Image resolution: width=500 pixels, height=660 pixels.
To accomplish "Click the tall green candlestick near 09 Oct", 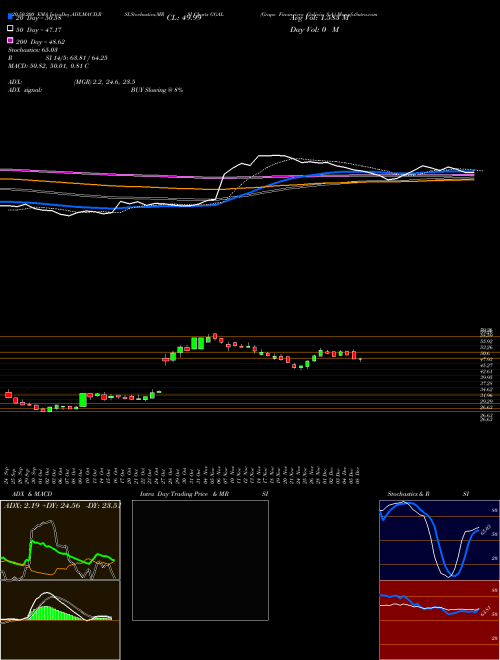I will coord(83,400).
